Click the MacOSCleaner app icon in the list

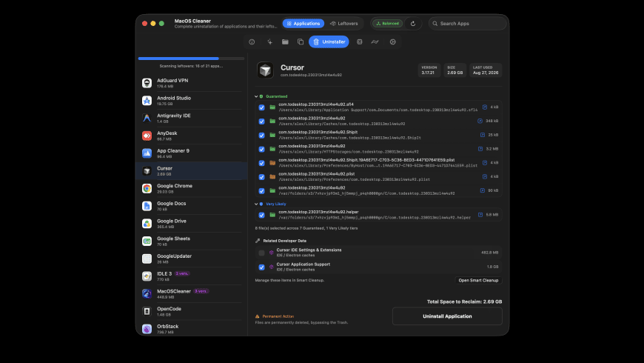click(x=147, y=293)
